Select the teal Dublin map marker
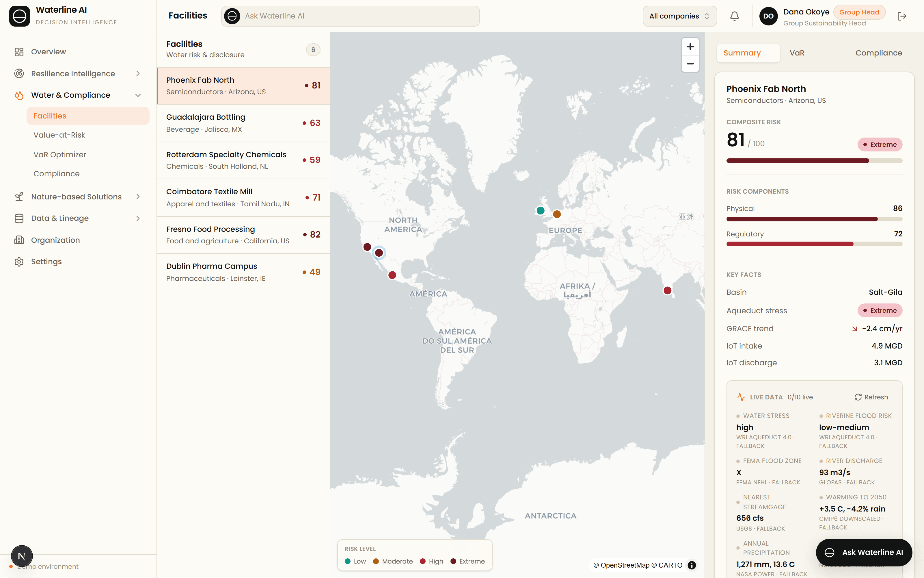Image resolution: width=924 pixels, height=578 pixels. pos(540,211)
